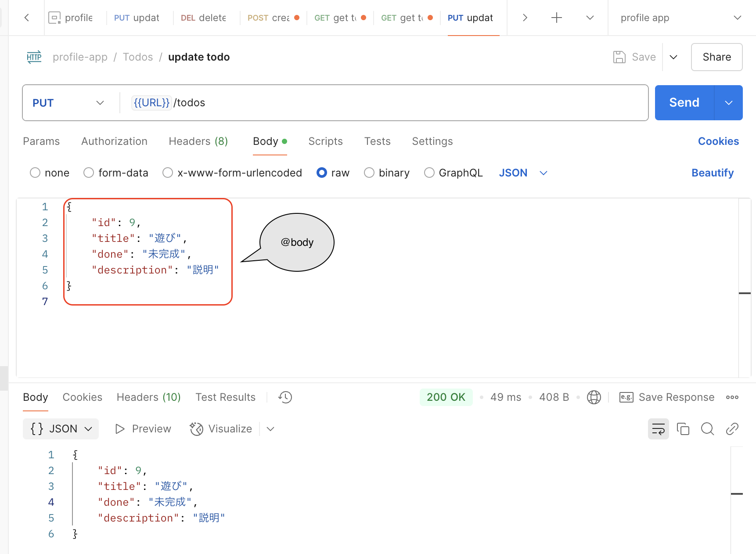Click the Visualize button
Viewport: 756px width, 554px height.
[x=221, y=429]
